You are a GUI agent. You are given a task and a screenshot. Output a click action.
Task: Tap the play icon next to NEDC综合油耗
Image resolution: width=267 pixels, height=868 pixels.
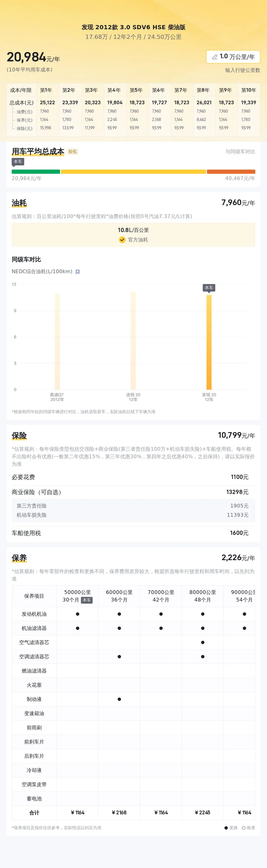77,272
